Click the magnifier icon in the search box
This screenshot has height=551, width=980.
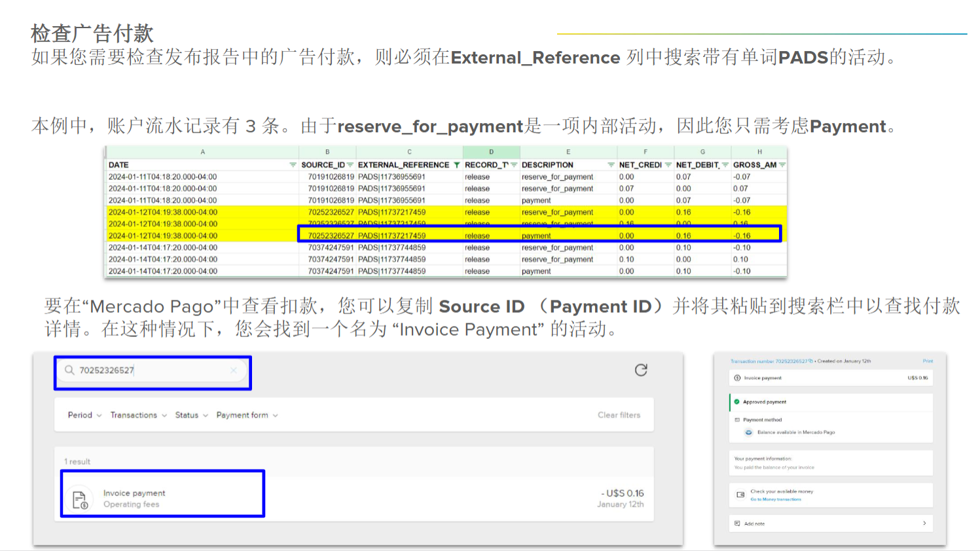click(69, 370)
